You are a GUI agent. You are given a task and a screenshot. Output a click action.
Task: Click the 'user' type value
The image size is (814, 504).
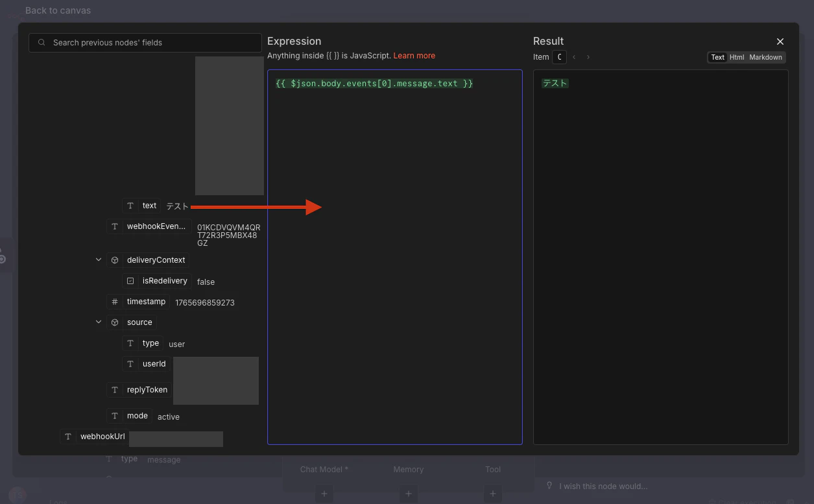(x=176, y=344)
